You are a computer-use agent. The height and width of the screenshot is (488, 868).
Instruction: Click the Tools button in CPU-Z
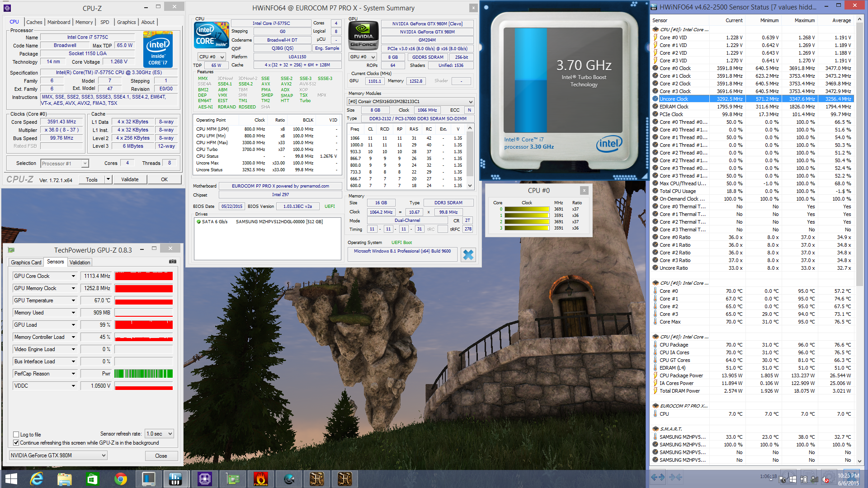92,179
